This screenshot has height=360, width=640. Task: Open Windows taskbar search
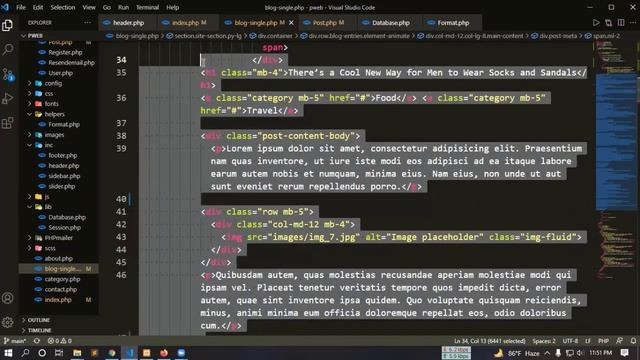point(25,353)
